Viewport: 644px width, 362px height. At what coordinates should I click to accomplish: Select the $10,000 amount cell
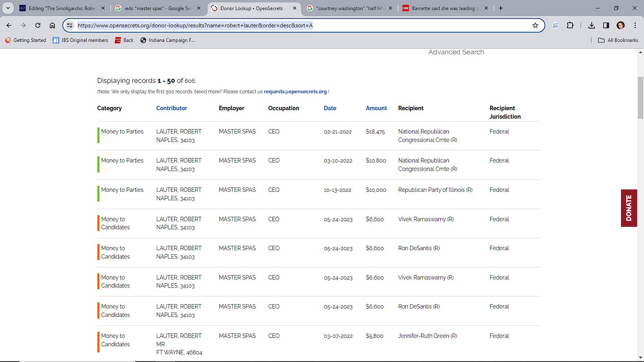tap(376, 190)
